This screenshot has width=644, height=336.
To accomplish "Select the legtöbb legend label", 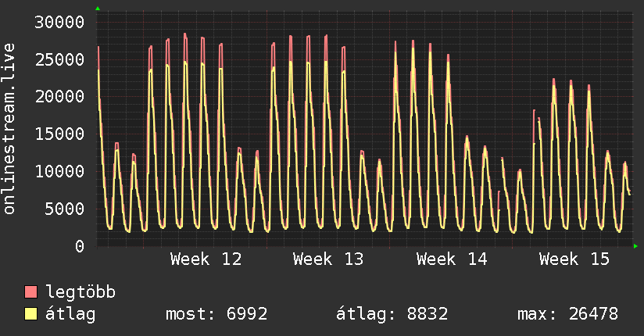I will 80,291.
